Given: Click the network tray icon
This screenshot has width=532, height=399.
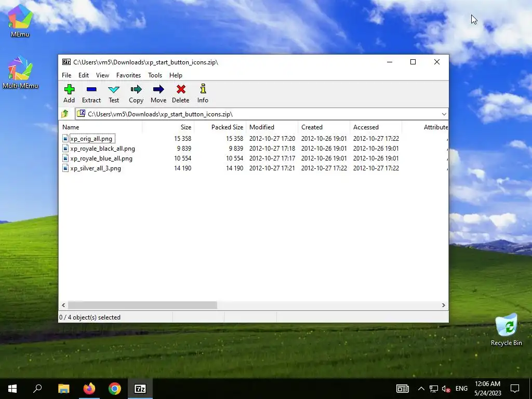Looking at the screenshot, I should click(x=434, y=389).
